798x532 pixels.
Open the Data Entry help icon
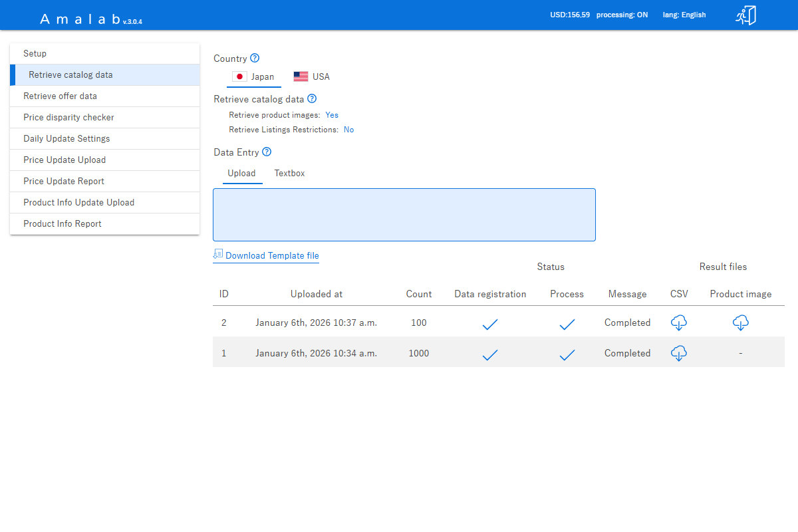tap(267, 152)
